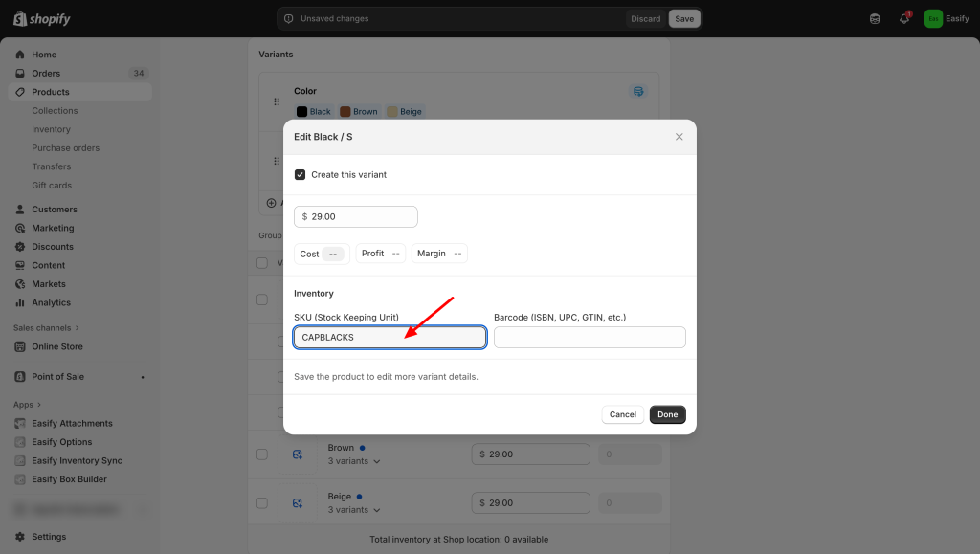Click the Brown variant image icon
980x554 pixels.
point(298,454)
